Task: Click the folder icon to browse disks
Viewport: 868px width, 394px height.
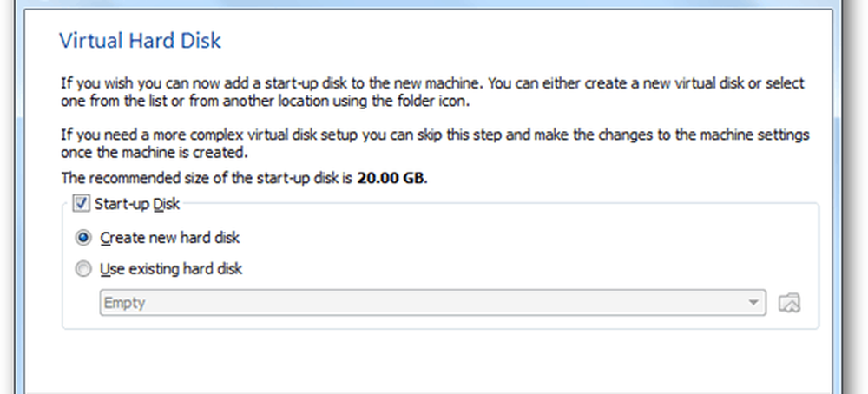Action: [789, 303]
